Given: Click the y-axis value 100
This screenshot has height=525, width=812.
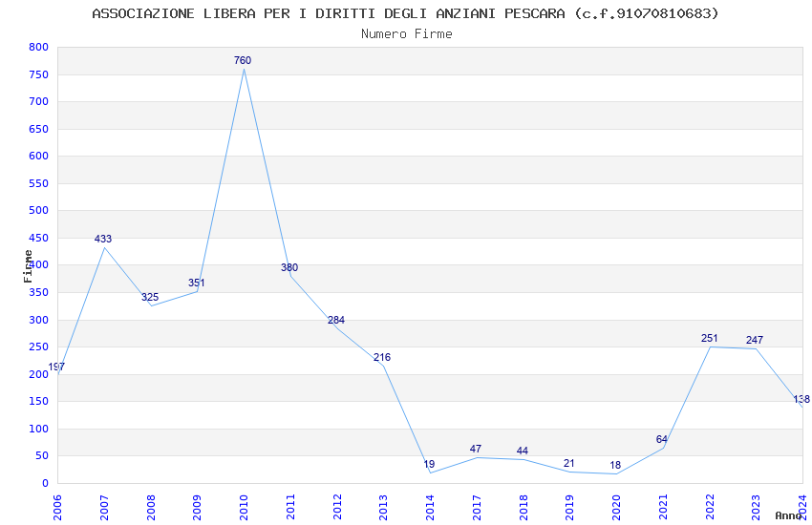Looking at the screenshot, I should (39, 429).
